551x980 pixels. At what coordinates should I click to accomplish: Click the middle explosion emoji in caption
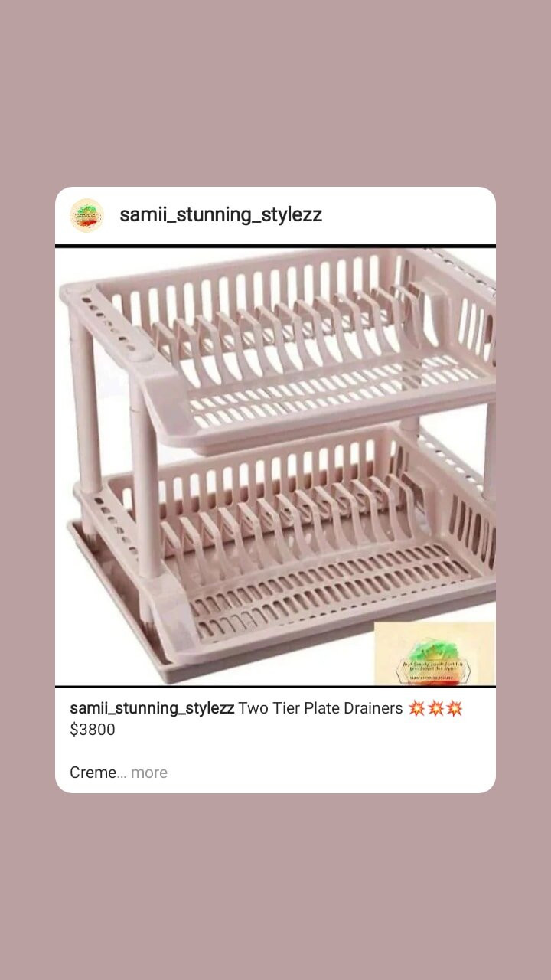click(x=435, y=708)
